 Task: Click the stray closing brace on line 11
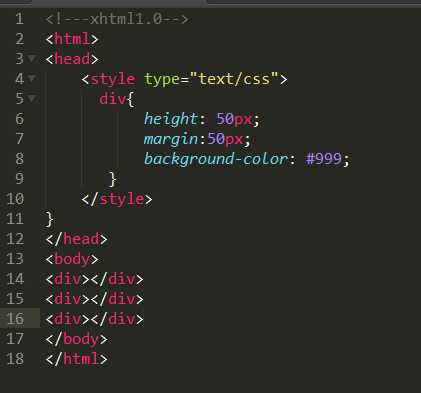50,219
